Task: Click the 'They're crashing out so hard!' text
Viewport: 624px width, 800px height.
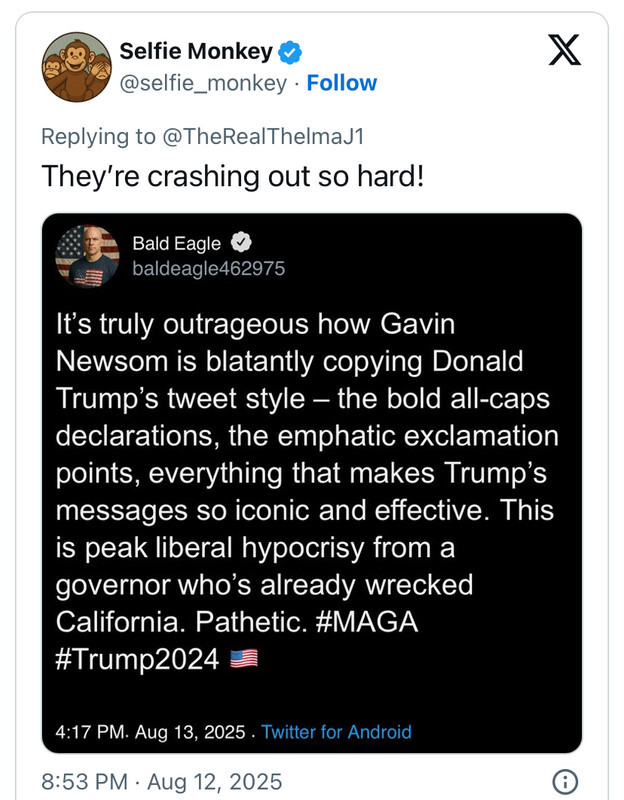Action: [233, 177]
